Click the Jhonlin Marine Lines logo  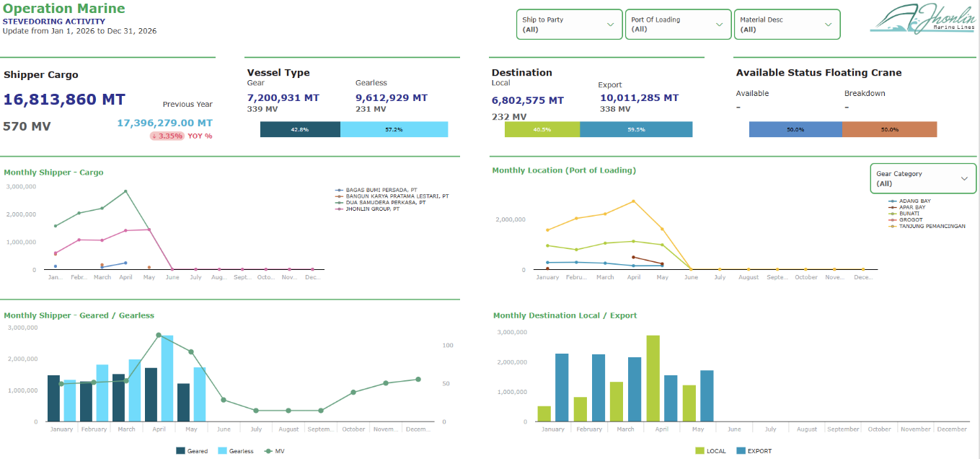pos(922,19)
